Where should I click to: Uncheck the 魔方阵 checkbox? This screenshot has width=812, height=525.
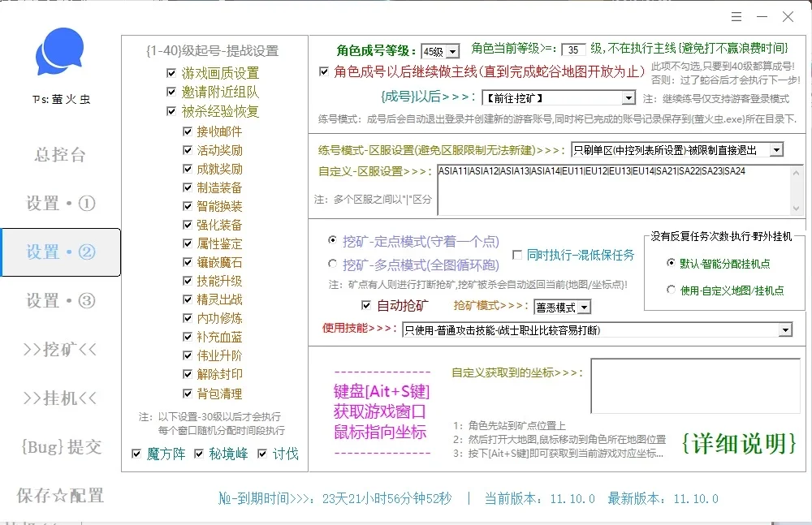(136, 454)
